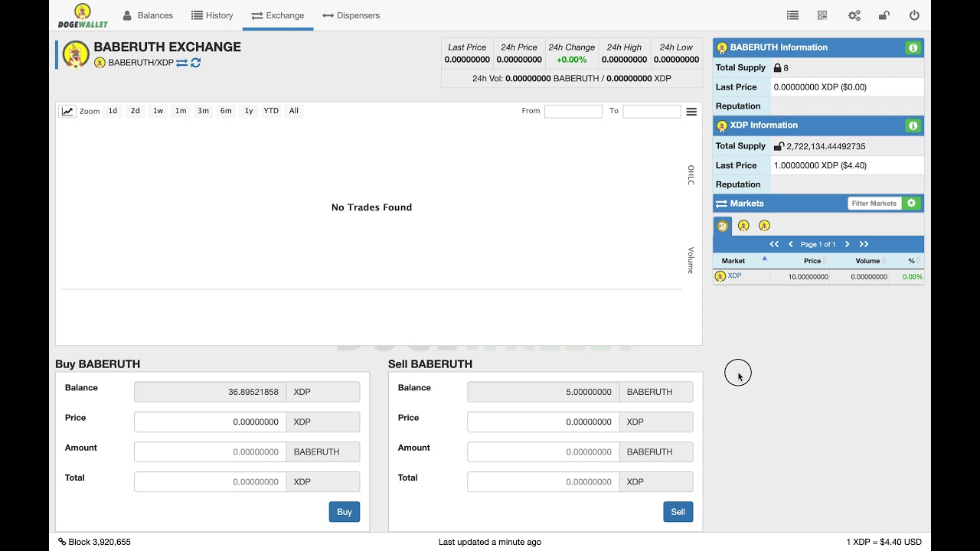Image resolution: width=980 pixels, height=551 pixels.
Task: Select the third token markets tab icon
Action: pyautogui.click(x=764, y=226)
